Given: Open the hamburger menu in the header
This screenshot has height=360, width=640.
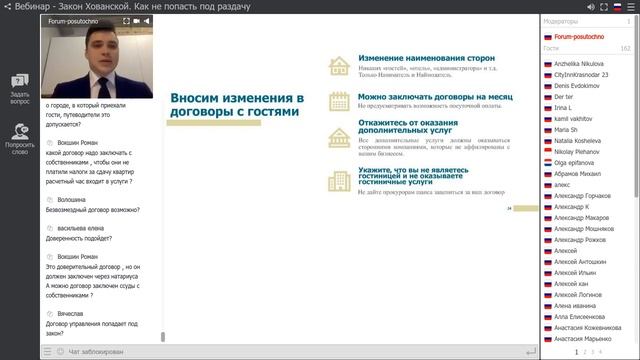Looking at the screenshot, I should [631, 7].
